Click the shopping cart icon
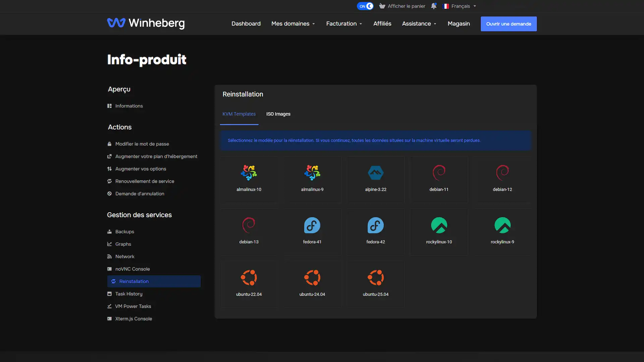This screenshot has height=362, width=644. point(382,6)
